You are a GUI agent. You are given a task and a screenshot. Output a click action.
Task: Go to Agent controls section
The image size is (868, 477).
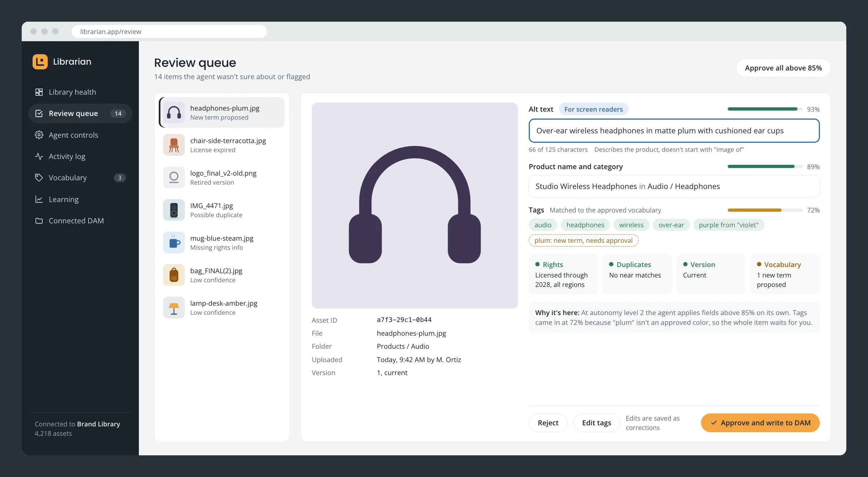(80, 135)
